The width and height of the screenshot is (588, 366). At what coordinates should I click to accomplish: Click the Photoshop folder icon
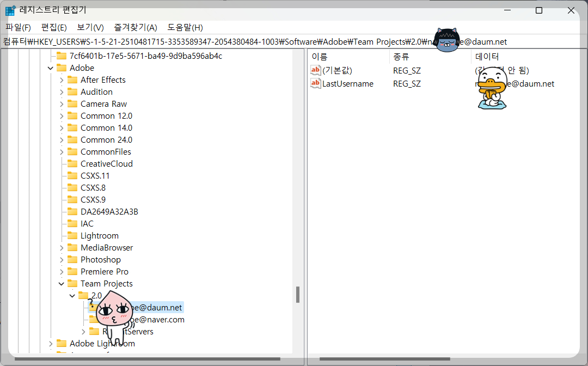(x=72, y=260)
